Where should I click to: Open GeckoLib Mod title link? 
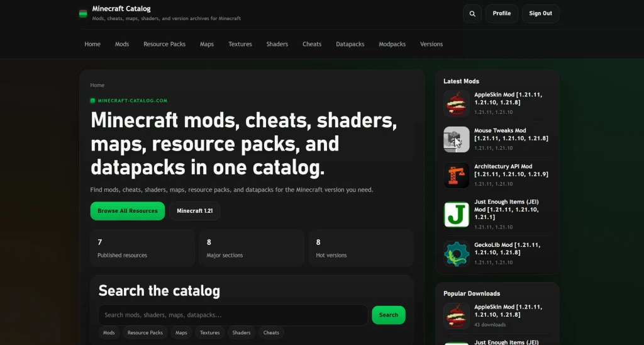pyautogui.click(x=508, y=249)
